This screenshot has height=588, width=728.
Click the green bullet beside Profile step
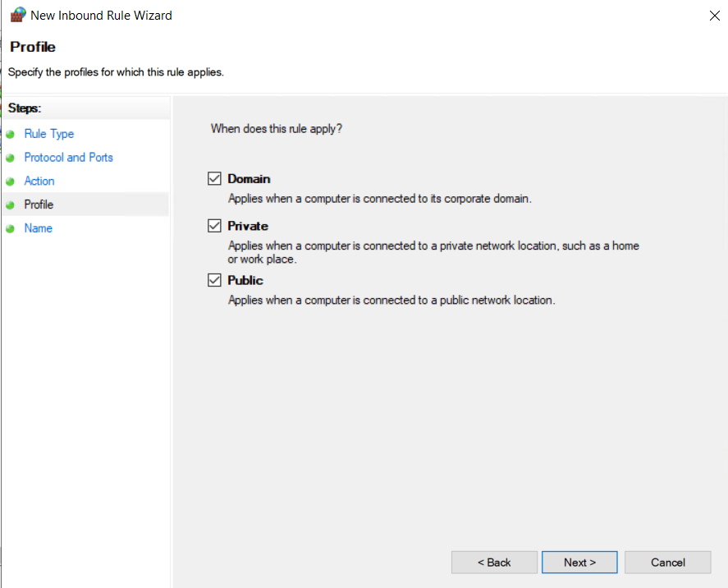[x=10, y=204]
